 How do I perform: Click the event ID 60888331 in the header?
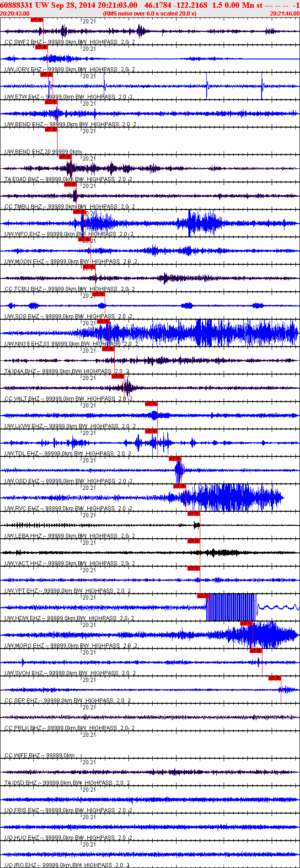(x=16, y=5)
